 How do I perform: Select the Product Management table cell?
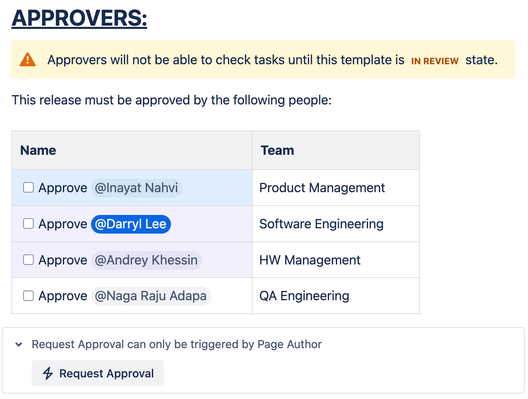336,188
